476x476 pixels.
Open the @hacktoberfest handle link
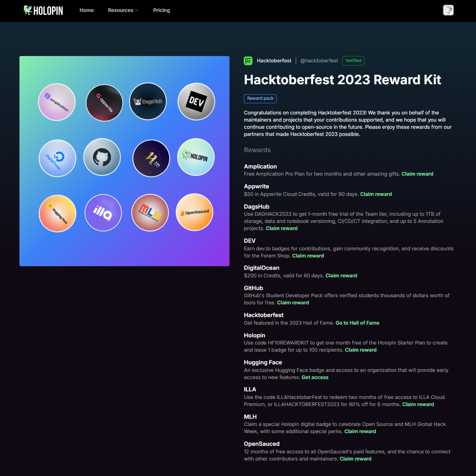pyautogui.click(x=319, y=61)
